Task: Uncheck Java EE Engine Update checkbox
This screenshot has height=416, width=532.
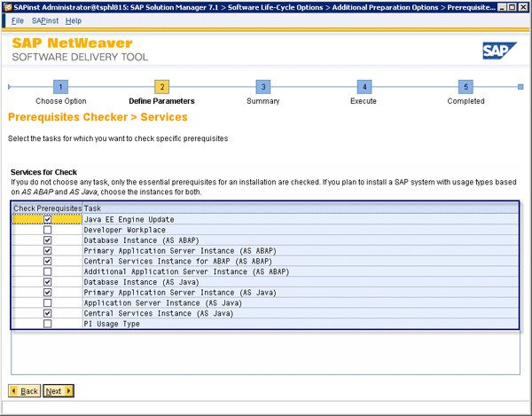Action: [x=47, y=219]
